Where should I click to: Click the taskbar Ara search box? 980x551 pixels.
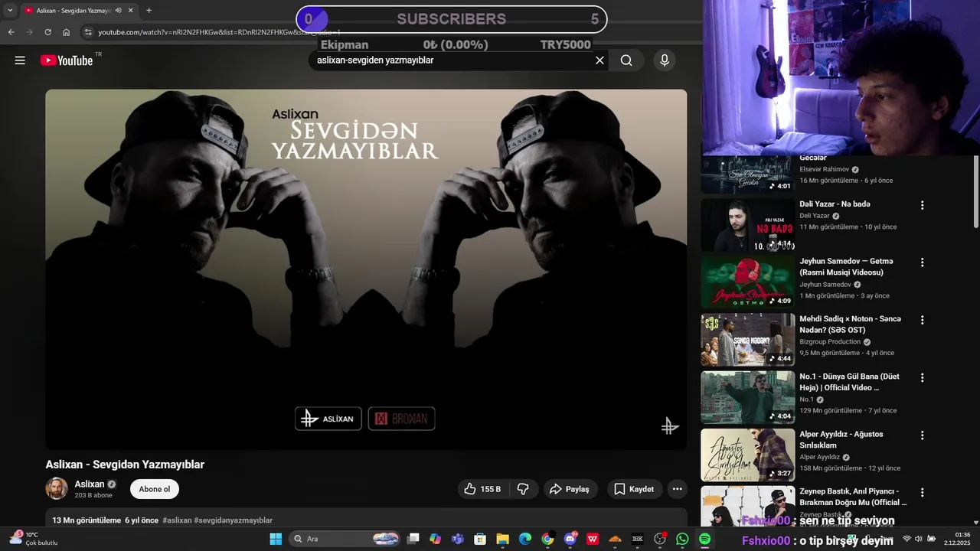(346, 539)
